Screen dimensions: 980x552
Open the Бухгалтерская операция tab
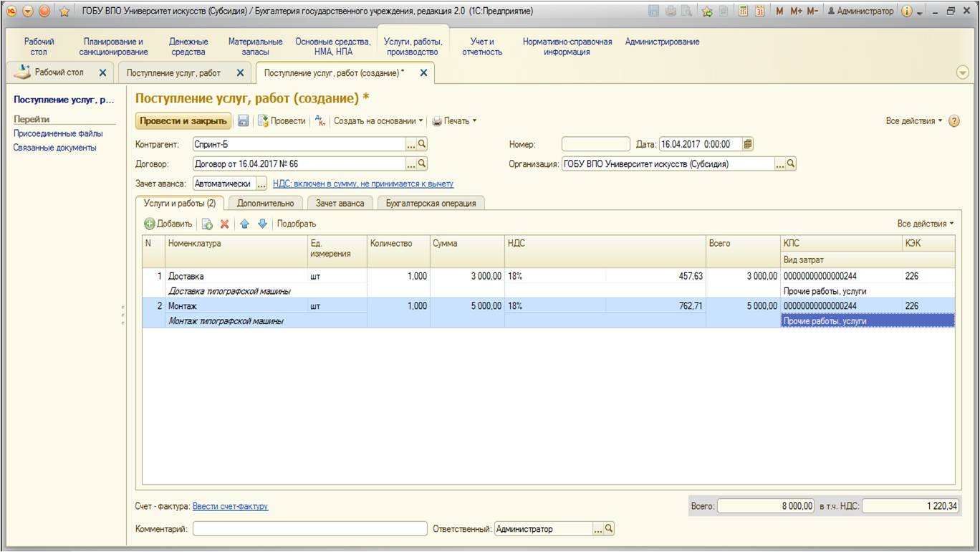[431, 204]
